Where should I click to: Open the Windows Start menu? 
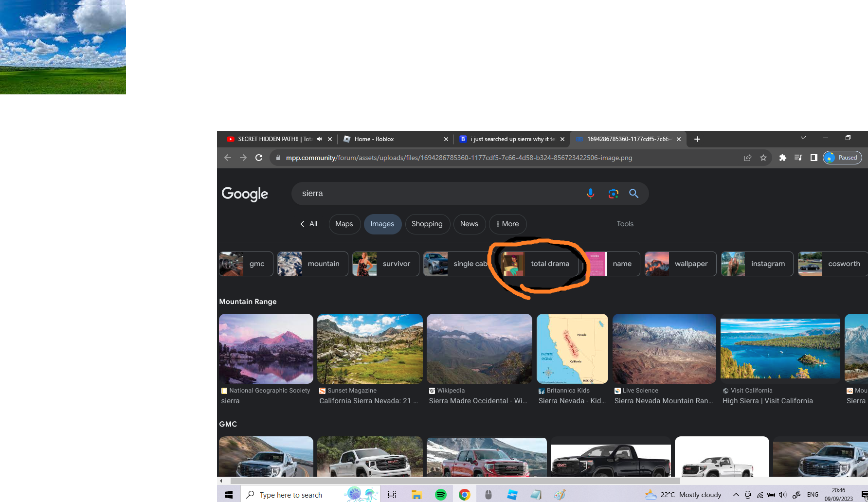point(229,495)
